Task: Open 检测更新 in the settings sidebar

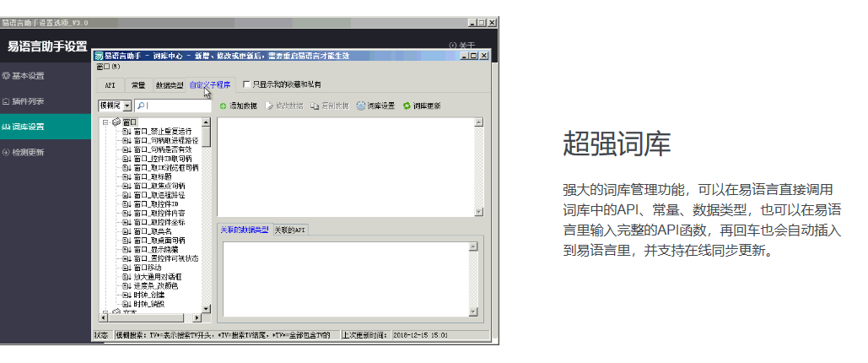Action: click(46, 152)
